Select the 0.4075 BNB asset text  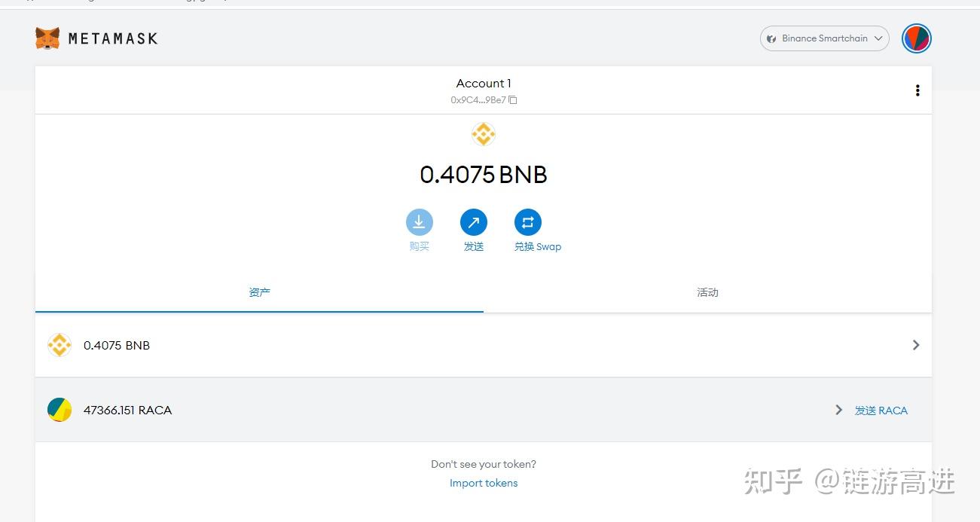pyautogui.click(x=117, y=346)
